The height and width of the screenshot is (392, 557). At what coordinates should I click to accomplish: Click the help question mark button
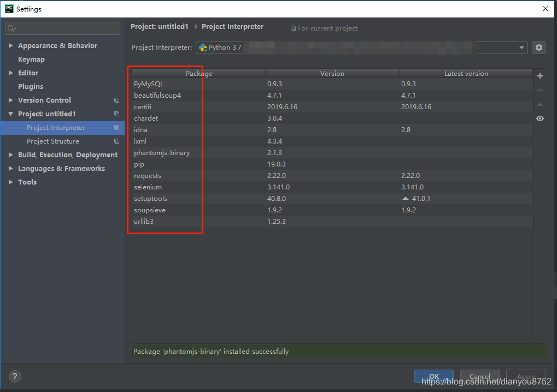point(15,376)
